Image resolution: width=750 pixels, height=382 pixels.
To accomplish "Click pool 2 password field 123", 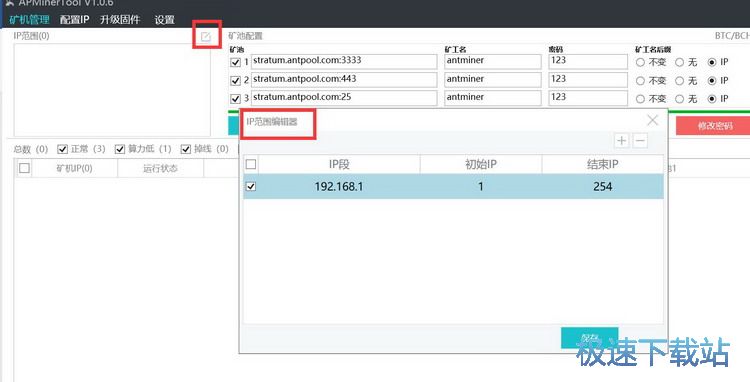I will tap(588, 79).
